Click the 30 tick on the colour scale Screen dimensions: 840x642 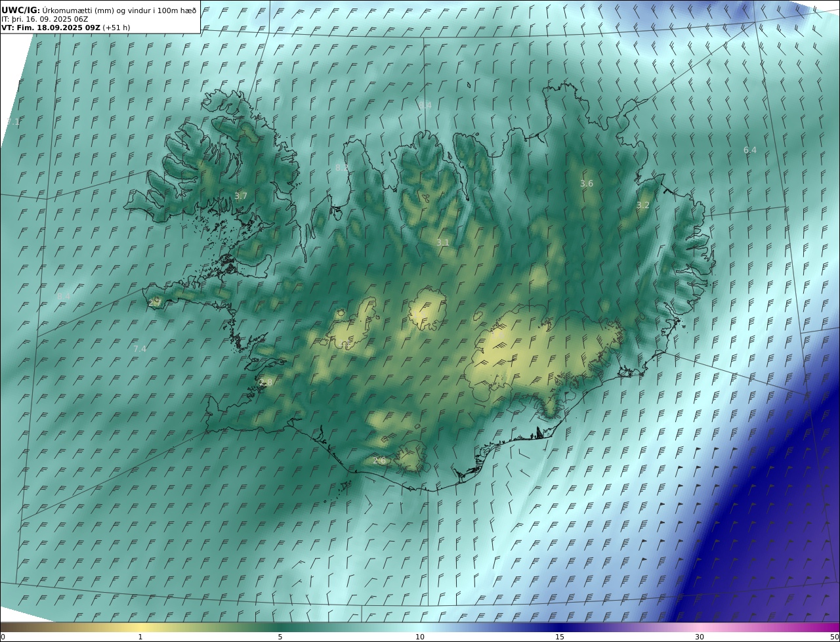[700, 637]
